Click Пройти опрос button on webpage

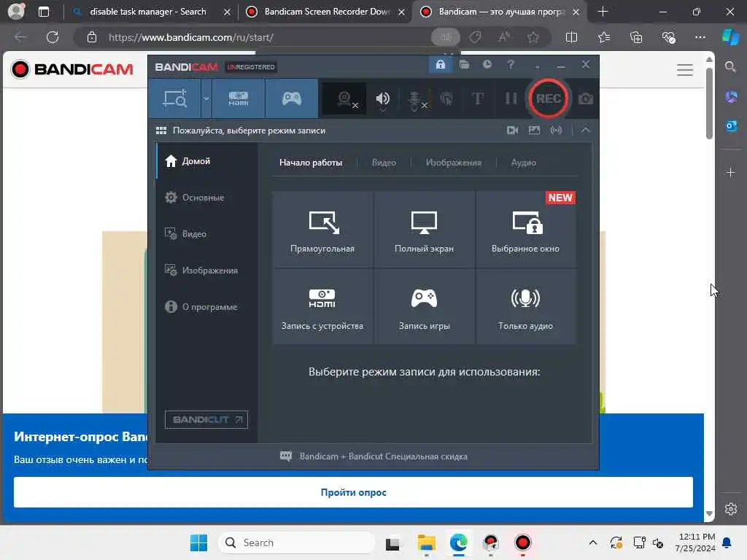coord(353,492)
